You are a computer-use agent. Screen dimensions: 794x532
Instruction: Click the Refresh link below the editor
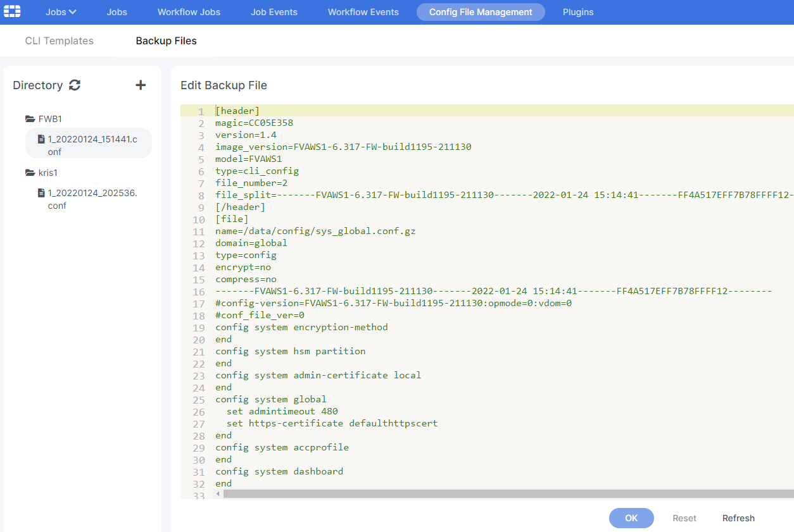click(x=738, y=517)
